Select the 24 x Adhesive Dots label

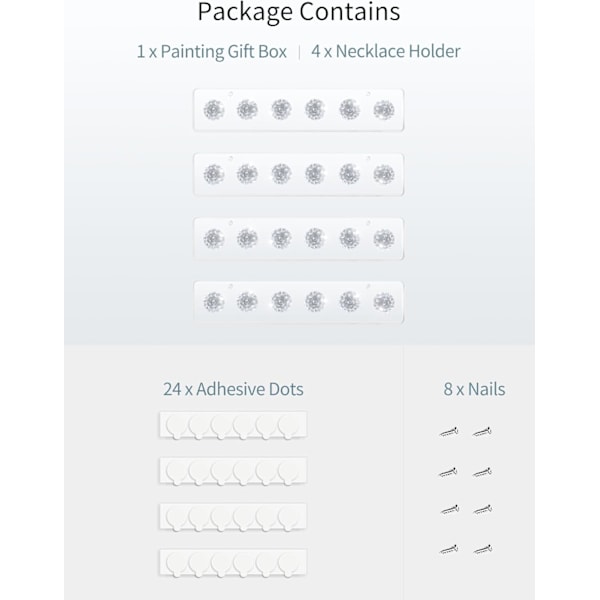click(x=233, y=389)
